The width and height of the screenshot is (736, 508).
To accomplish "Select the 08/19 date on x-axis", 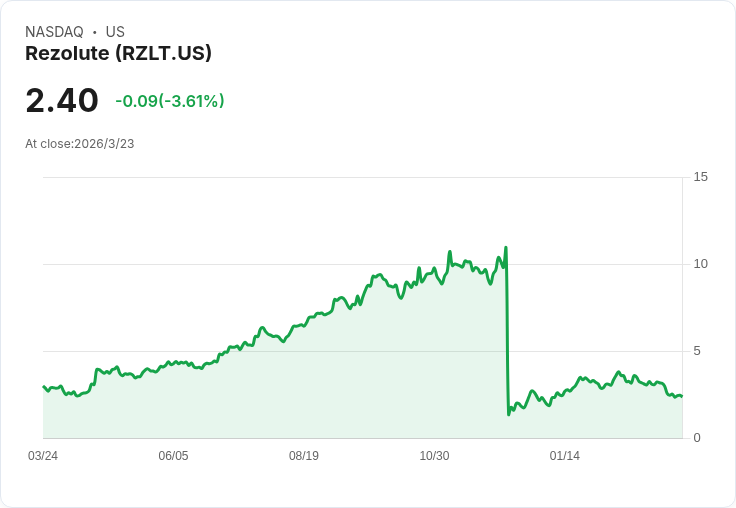I will [304, 456].
